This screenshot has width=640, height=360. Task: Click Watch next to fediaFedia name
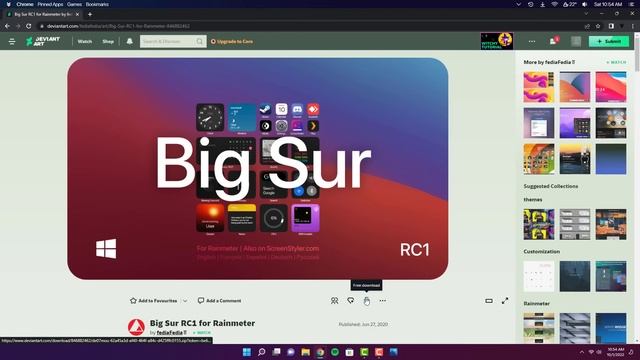202,333
